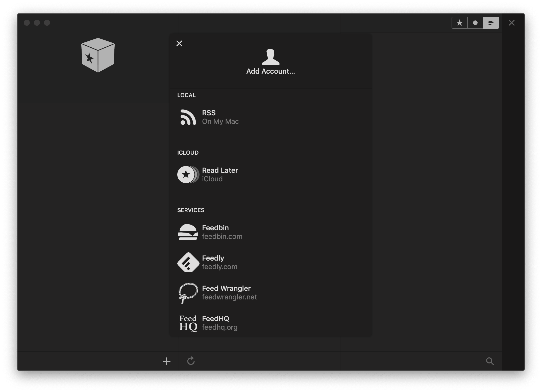Choose Read Later iCloud account
The image size is (542, 392).
[x=270, y=175]
